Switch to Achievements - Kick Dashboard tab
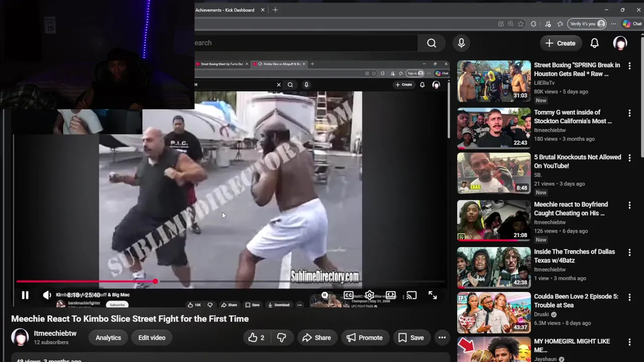 tap(225, 10)
